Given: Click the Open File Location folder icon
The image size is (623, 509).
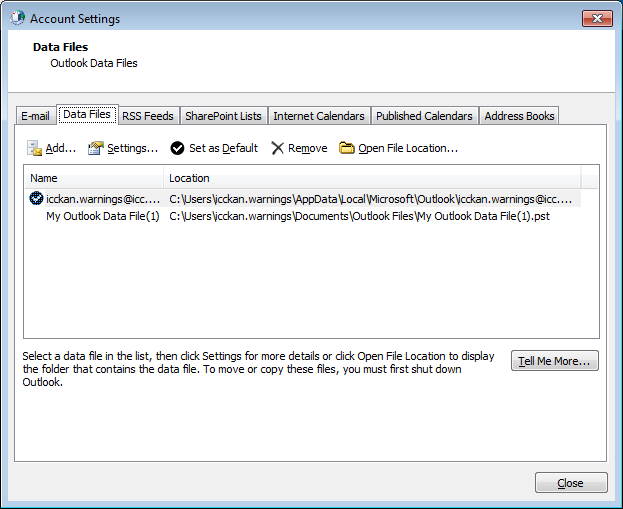Looking at the screenshot, I should 347,148.
